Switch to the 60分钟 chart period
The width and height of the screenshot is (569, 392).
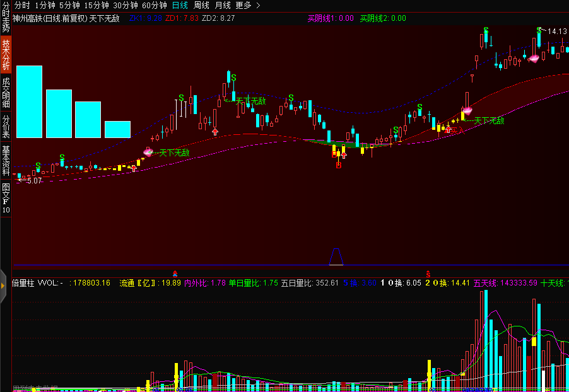[155, 6]
